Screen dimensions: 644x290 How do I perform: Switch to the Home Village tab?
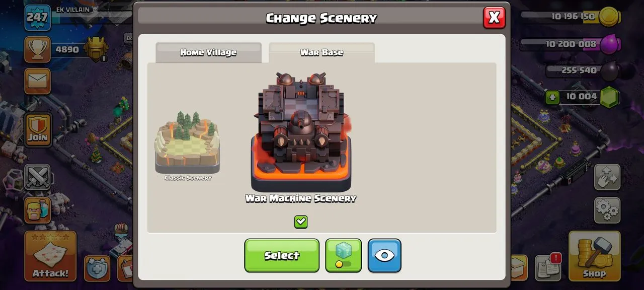coord(208,52)
